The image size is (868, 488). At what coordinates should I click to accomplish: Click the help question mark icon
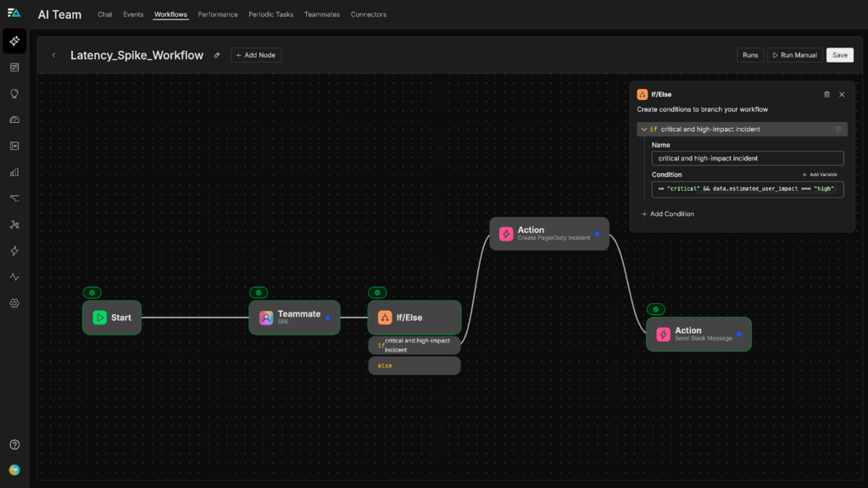coord(14,445)
